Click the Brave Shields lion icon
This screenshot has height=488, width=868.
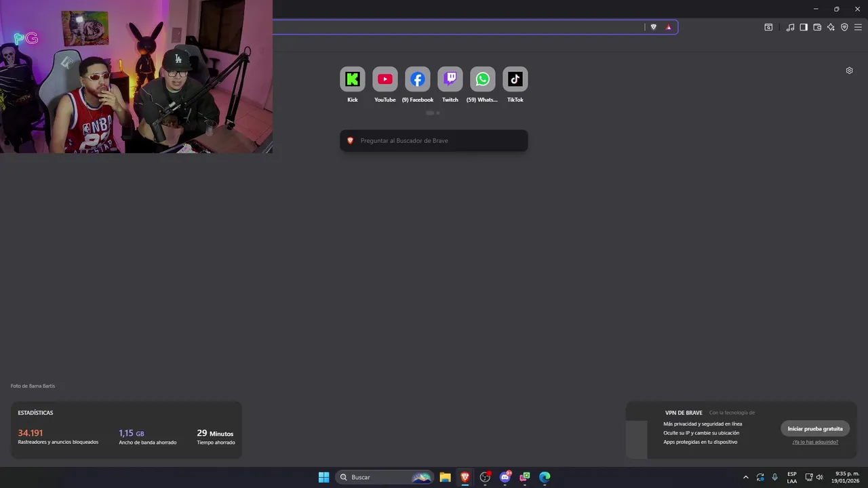(654, 27)
